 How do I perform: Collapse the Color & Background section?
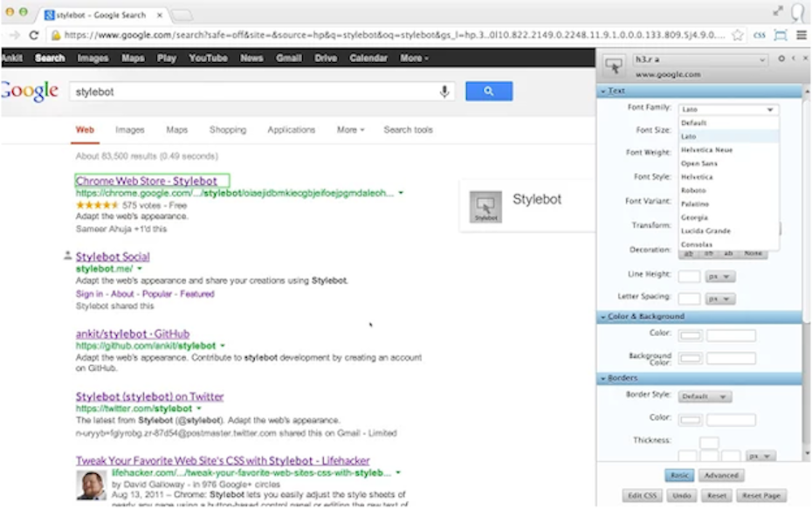point(700,316)
